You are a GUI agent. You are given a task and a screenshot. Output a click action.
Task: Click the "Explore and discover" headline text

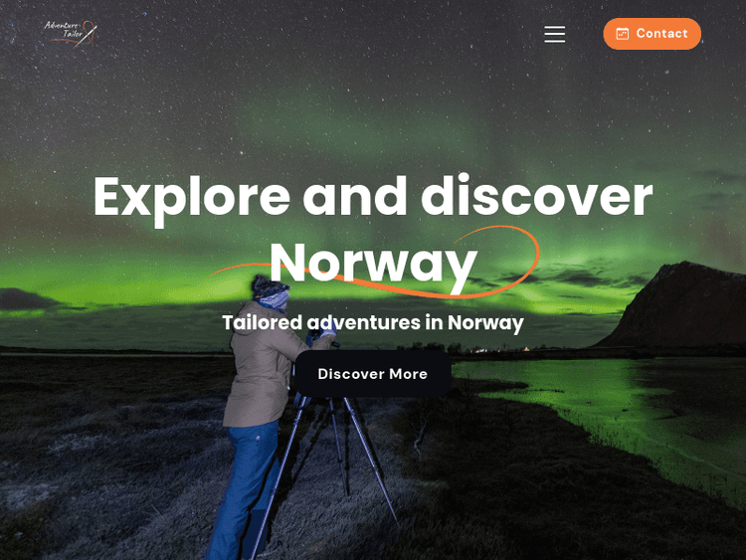(373, 197)
